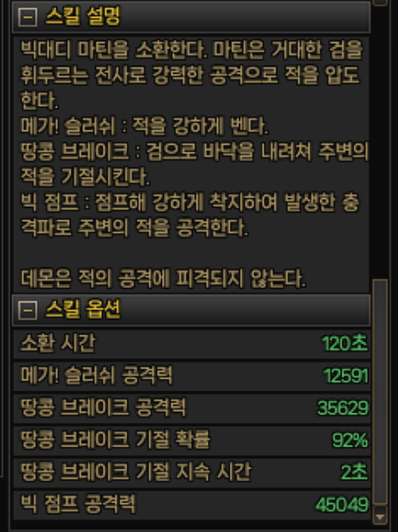Select the 땅콩 브레이크 기절 확률 row
The width and height of the screenshot is (398, 532).
tap(192, 440)
